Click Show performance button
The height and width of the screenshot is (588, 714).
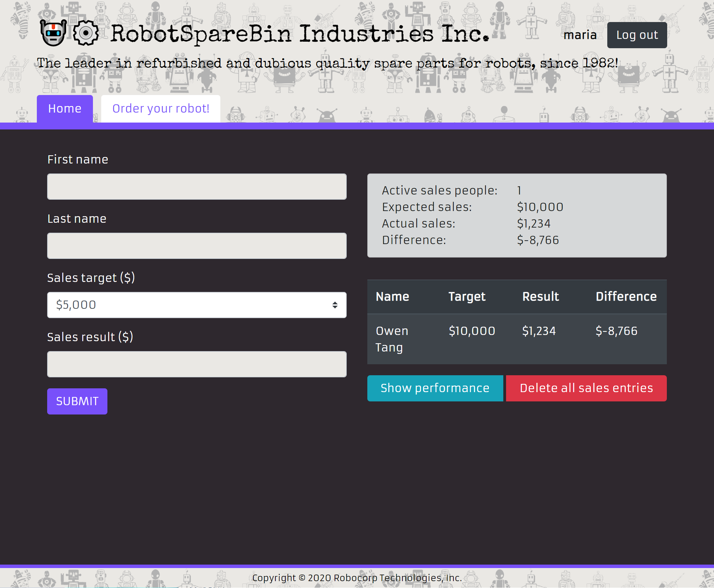435,388
